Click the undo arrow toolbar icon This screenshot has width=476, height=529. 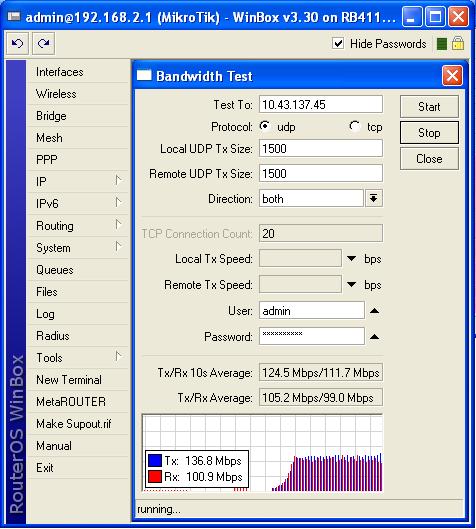pos(17,44)
